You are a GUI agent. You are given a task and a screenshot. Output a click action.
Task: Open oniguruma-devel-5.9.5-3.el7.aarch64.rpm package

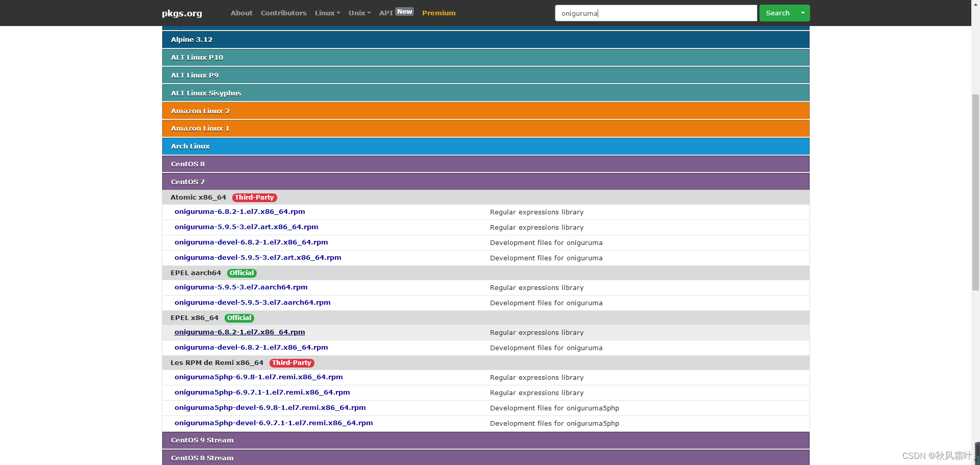point(253,303)
